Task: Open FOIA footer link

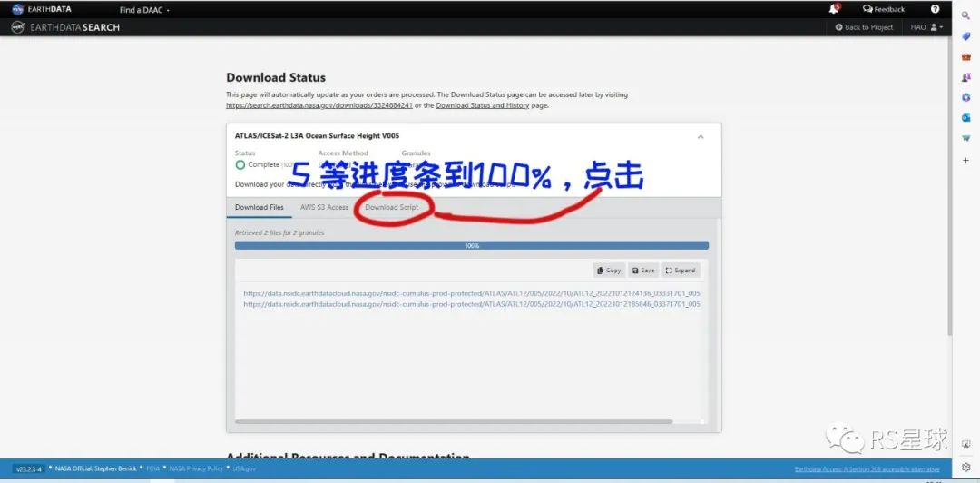Action: 153,468
